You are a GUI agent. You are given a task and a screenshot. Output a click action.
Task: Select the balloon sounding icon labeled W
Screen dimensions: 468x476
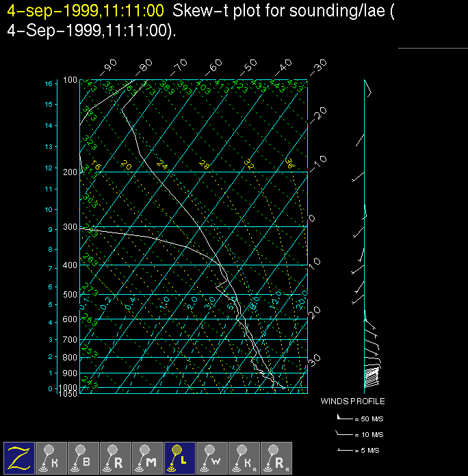(212, 458)
